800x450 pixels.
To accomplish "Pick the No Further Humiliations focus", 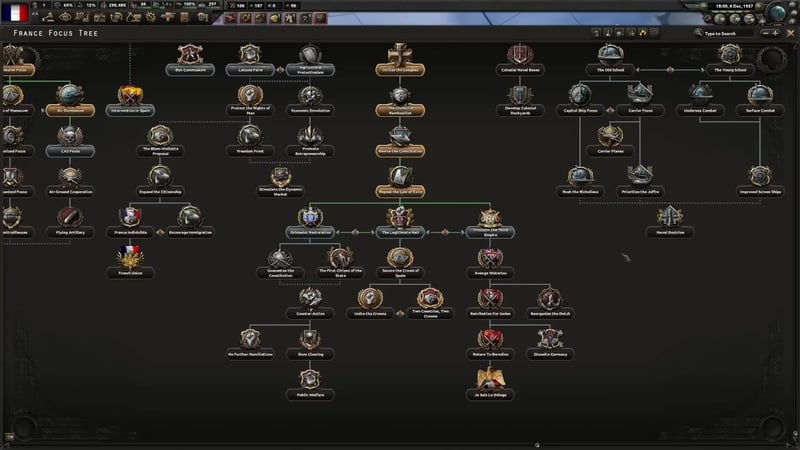I will tap(250, 344).
